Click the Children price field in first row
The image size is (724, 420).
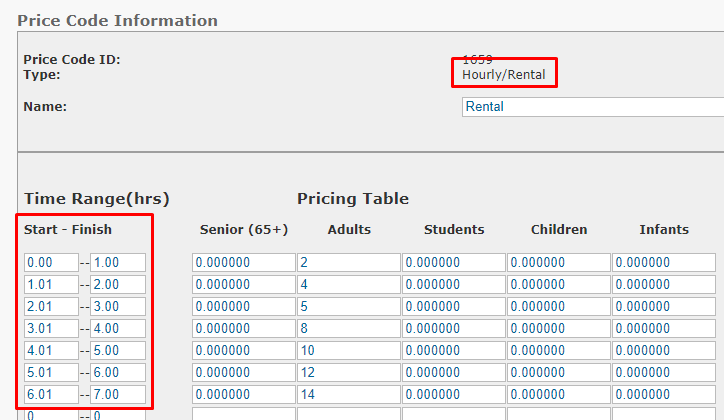pyautogui.click(x=559, y=263)
